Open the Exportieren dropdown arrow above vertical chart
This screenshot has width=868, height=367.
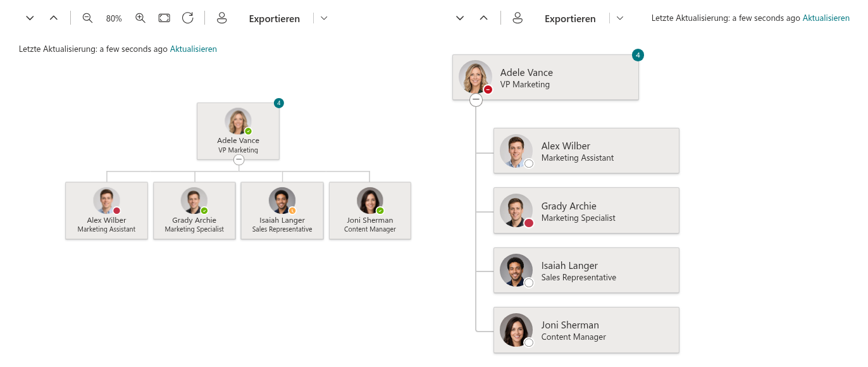click(x=620, y=18)
